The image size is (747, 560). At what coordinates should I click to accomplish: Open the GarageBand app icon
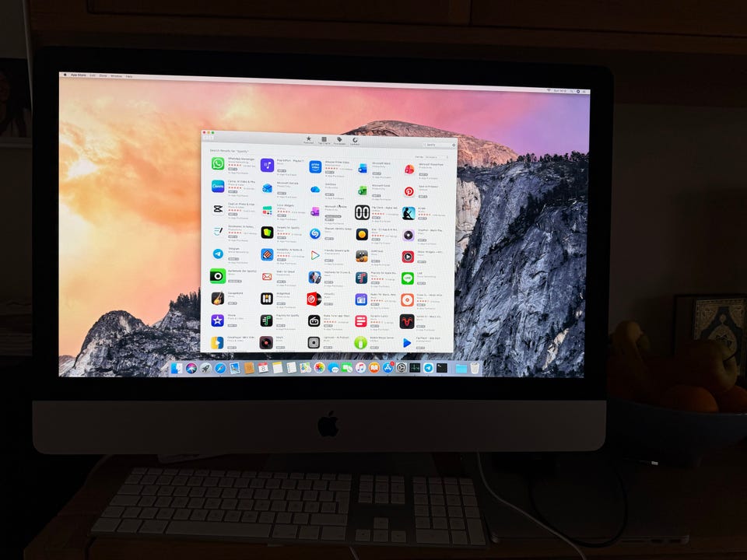pos(218,298)
